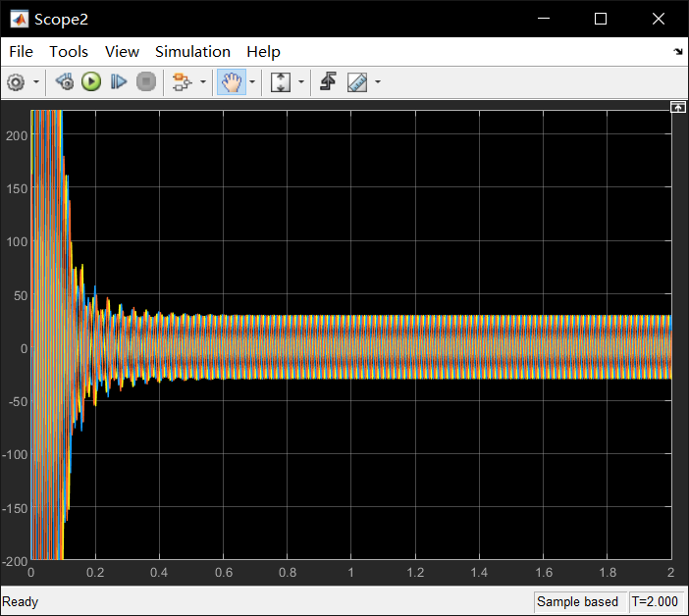Open the File menu
The height and width of the screenshot is (616, 689).
[x=21, y=52]
